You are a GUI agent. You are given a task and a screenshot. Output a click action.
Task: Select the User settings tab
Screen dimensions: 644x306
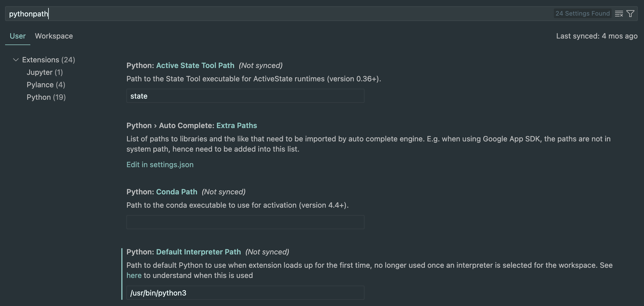point(18,36)
